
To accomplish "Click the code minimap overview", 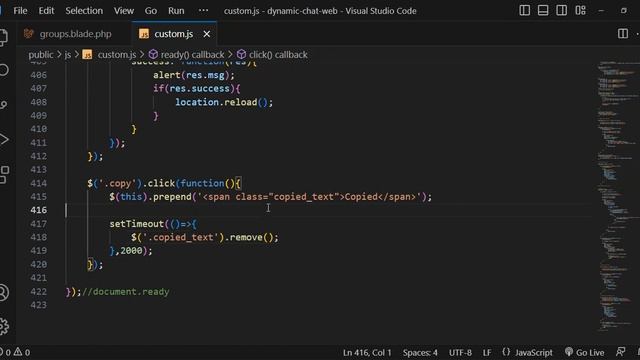I will (x=618, y=196).
